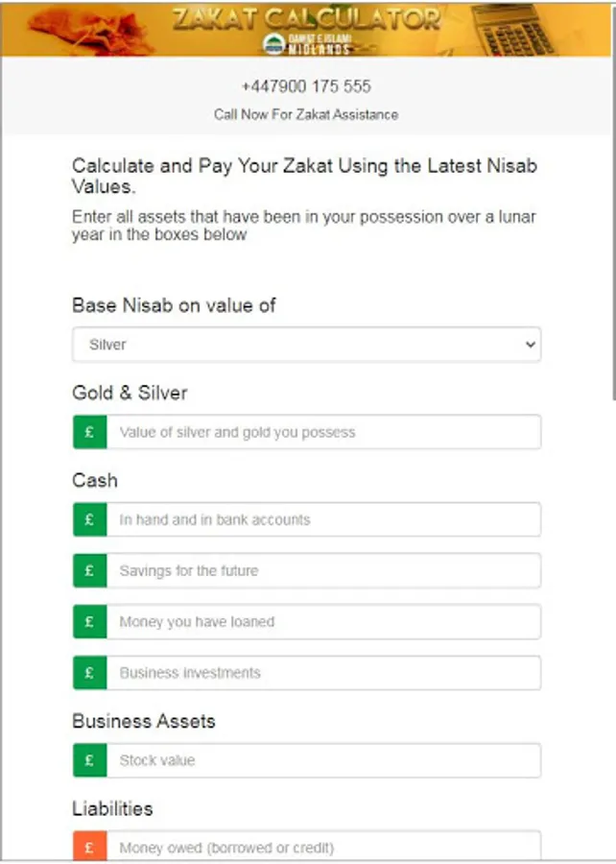The height and width of the screenshot is (864, 616).
Task: Click the orange pound icon under Liabilities
Action: click(89, 847)
